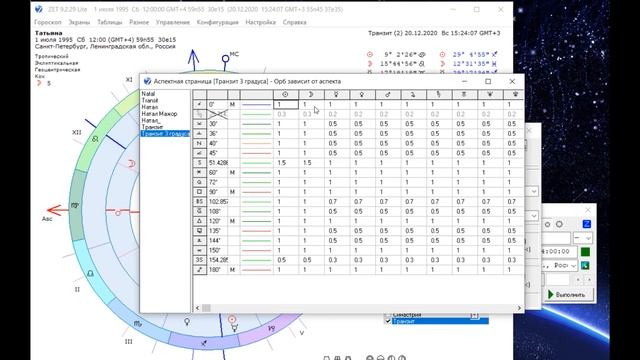Click the Выполнить button
Screen dimensions: 640x360
[x=569, y=295]
